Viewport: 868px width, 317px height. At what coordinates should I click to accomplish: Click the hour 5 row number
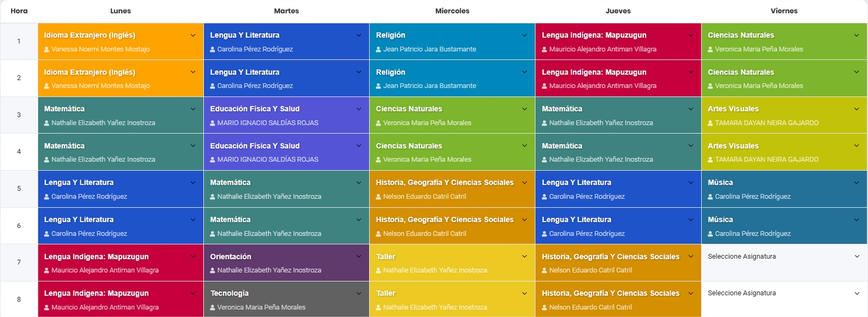point(19,189)
